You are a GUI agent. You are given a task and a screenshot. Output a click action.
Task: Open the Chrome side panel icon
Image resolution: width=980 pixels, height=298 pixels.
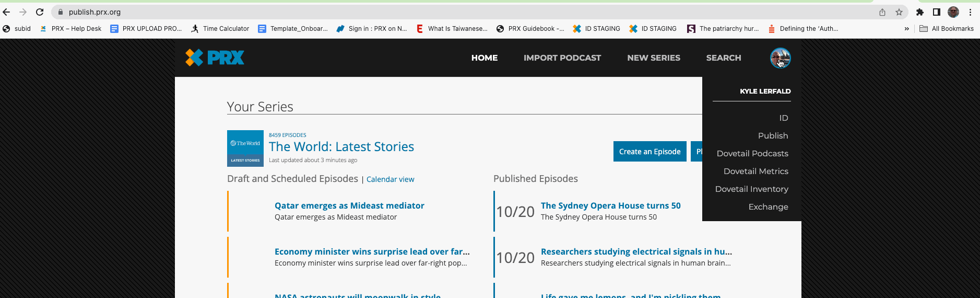click(937, 12)
